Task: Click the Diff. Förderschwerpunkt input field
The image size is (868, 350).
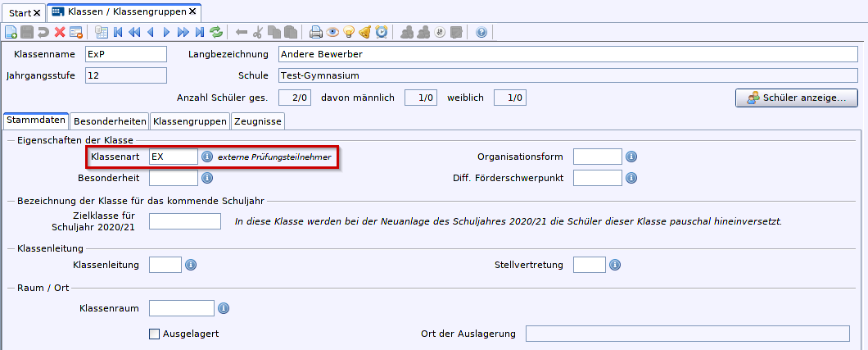Action: (x=598, y=178)
